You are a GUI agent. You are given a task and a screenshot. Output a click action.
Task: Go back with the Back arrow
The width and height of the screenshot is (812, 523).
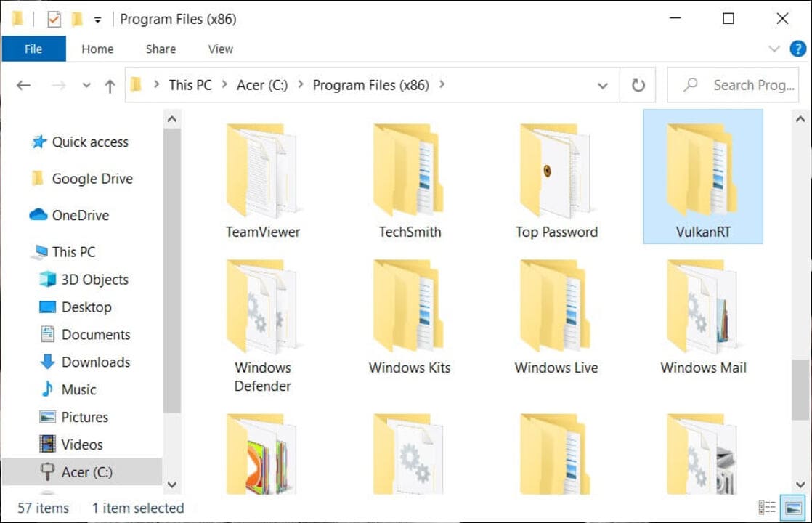(23, 85)
